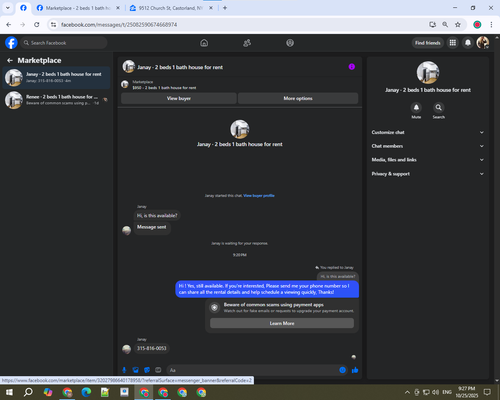Open the View buyer profile link
The height and width of the screenshot is (400, 500).
click(x=259, y=196)
